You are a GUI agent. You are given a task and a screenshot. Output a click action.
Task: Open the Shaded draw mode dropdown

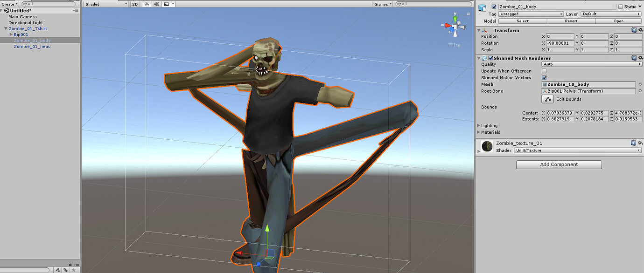tap(105, 4)
